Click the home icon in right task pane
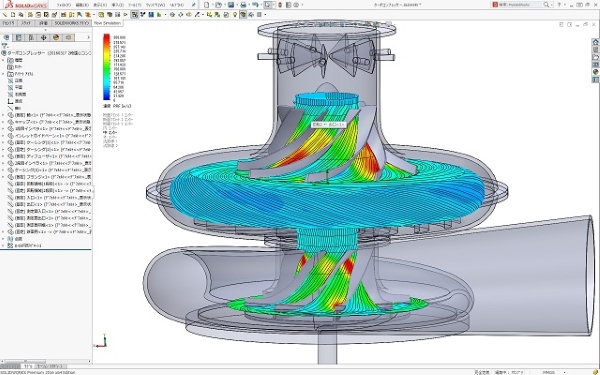 (595, 42)
